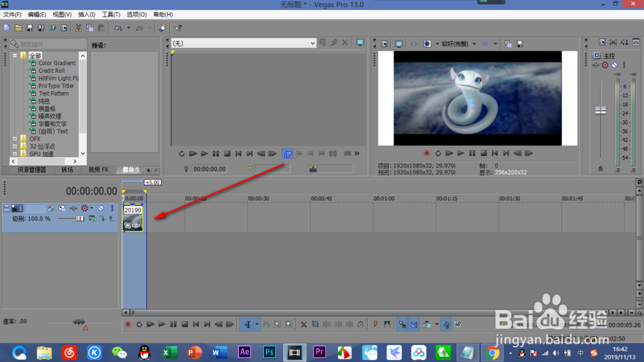Image resolution: width=644 pixels, height=362 pixels.
Task: Click the 20190 video clip on timeline
Action: pos(133,218)
